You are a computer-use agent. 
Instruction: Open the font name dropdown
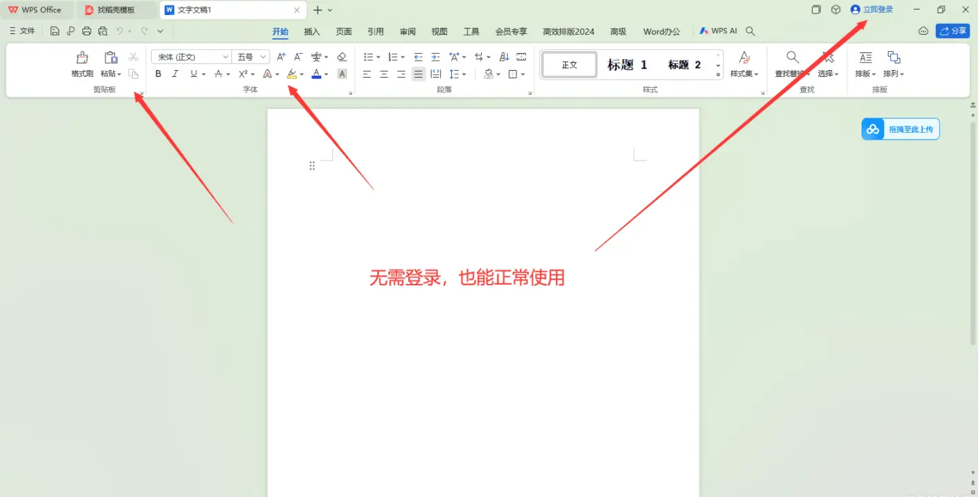tap(225, 57)
